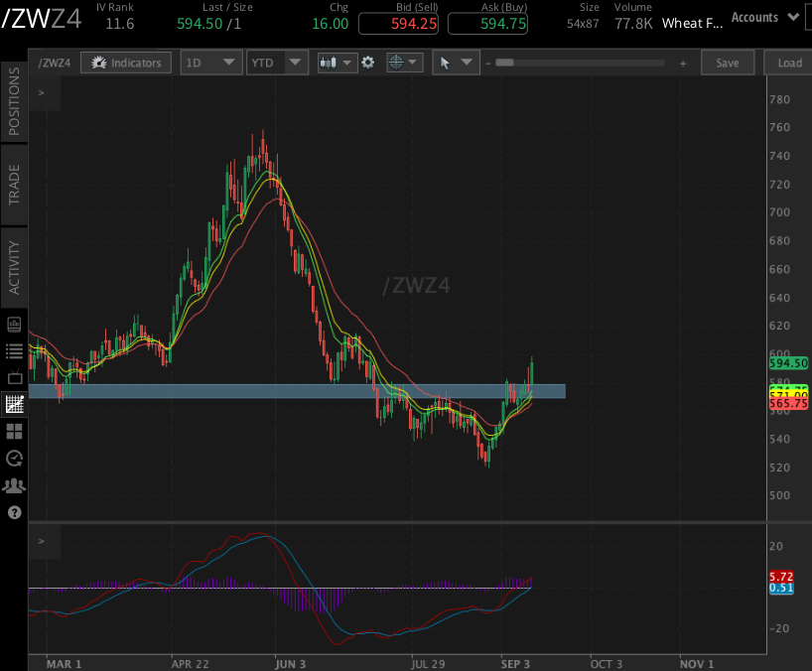Click the Save chart button
The image size is (812, 671).
(x=727, y=63)
